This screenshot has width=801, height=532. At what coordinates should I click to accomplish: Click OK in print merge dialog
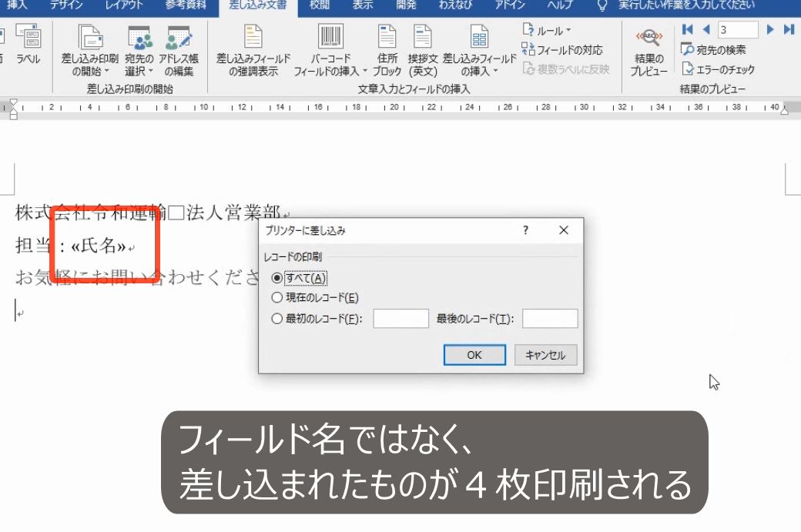pos(474,355)
